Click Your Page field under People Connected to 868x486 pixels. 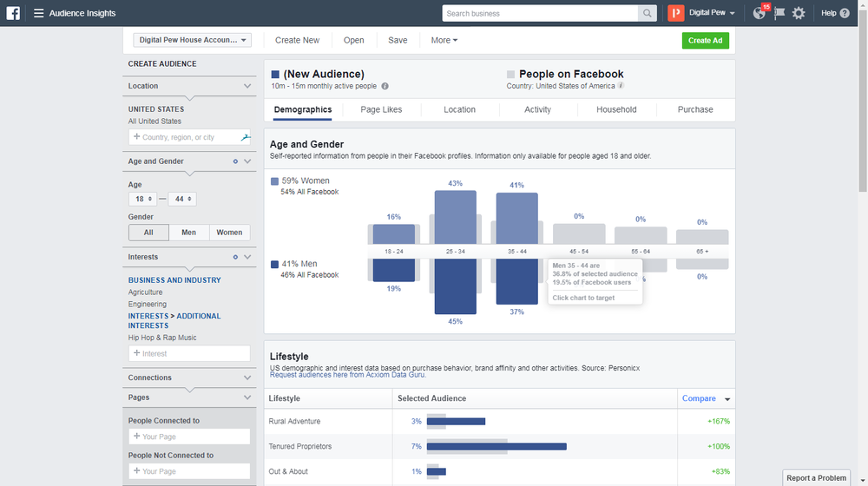coord(189,437)
